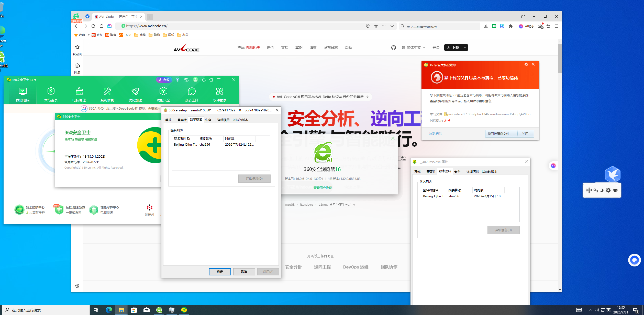Click 关闭 button in virus alert
This screenshot has height=315, width=644.
click(525, 134)
